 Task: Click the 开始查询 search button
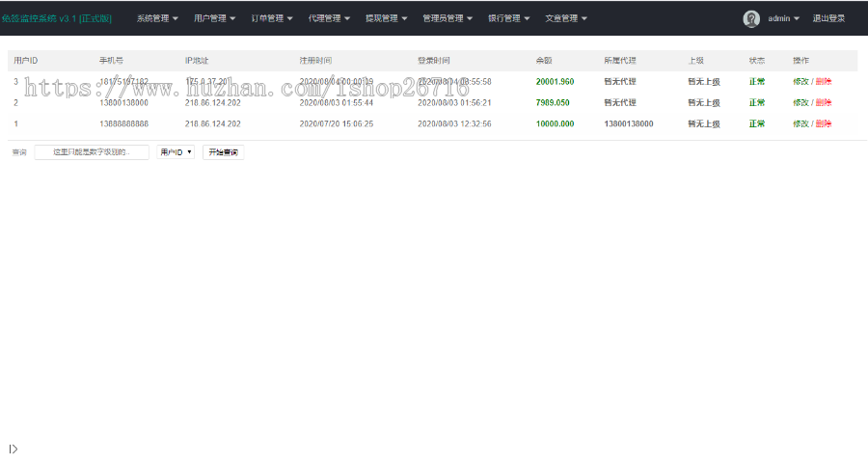[x=223, y=152]
